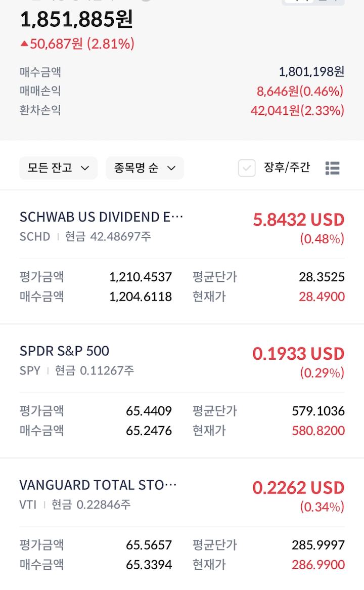
Task: Open the 모든 잔고 dropdown
Action: 58,168
